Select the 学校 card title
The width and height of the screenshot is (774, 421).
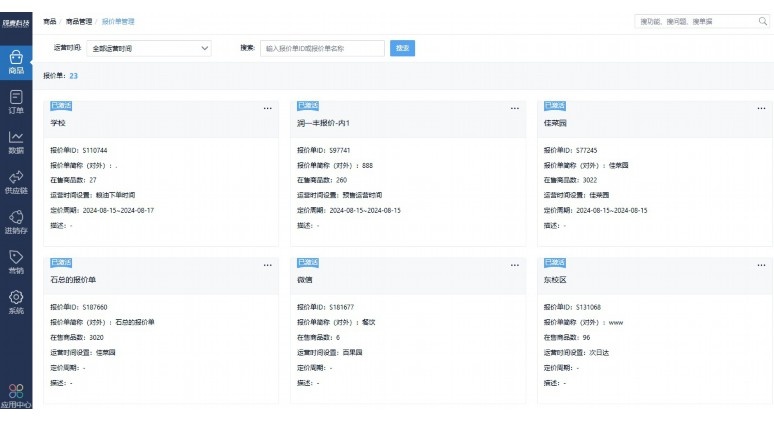coord(58,123)
